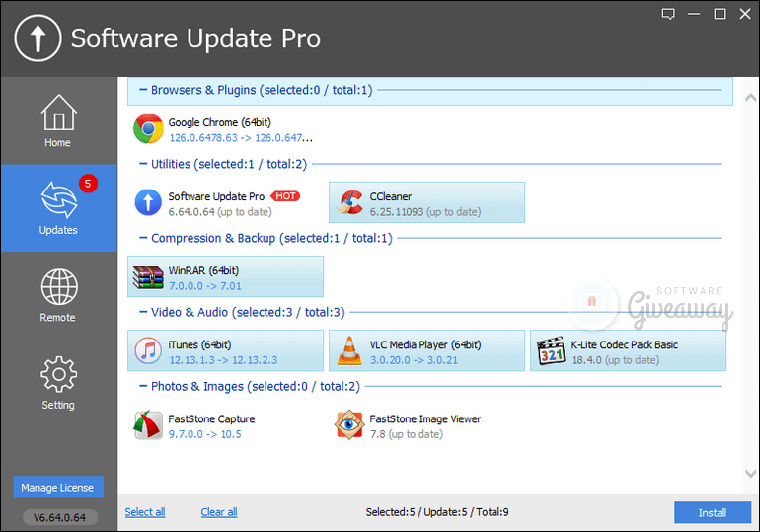Image resolution: width=760 pixels, height=532 pixels.
Task: Deselect the WinRAR (64bit) update entry
Action: [x=225, y=276]
